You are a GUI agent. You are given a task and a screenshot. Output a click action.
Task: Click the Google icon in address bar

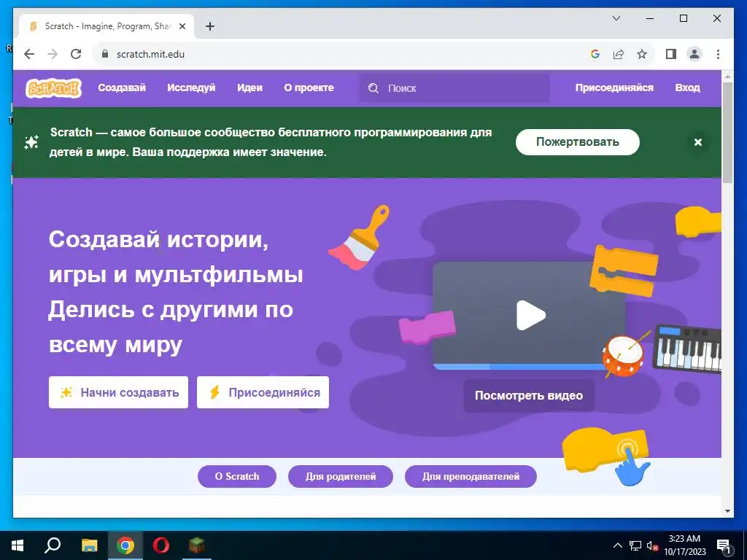click(595, 54)
